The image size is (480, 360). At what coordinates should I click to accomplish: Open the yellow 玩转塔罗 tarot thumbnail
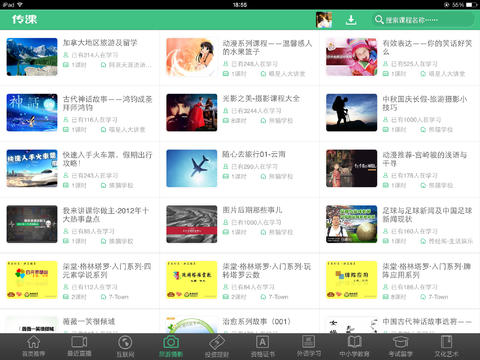(x=192, y=280)
